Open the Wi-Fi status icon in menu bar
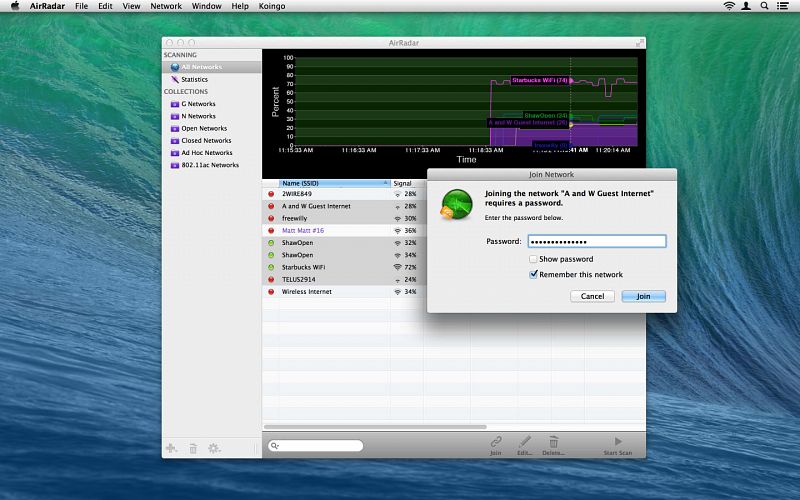800x500 pixels. 729,6
